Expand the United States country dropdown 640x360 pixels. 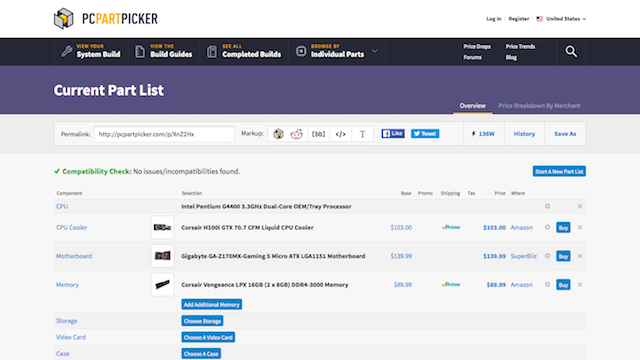point(561,19)
